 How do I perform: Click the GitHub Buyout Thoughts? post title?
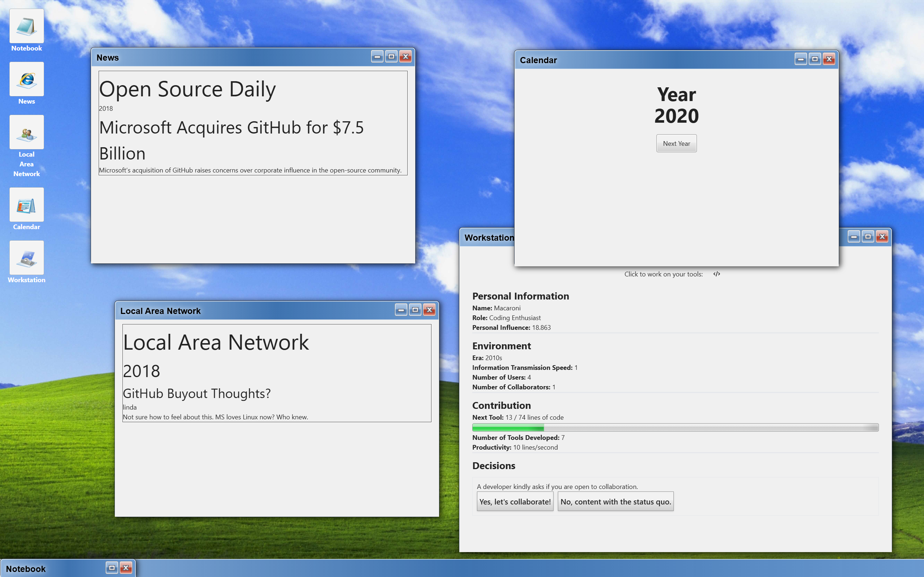197,393
